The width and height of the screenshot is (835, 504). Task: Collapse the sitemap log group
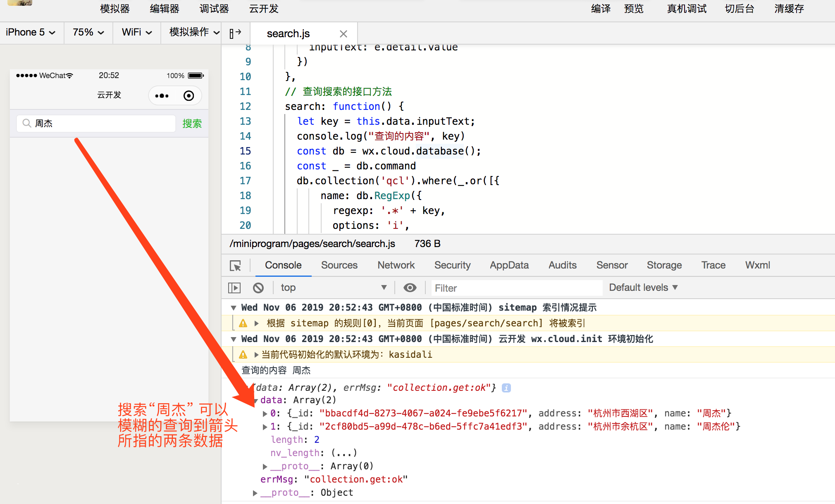234,308
